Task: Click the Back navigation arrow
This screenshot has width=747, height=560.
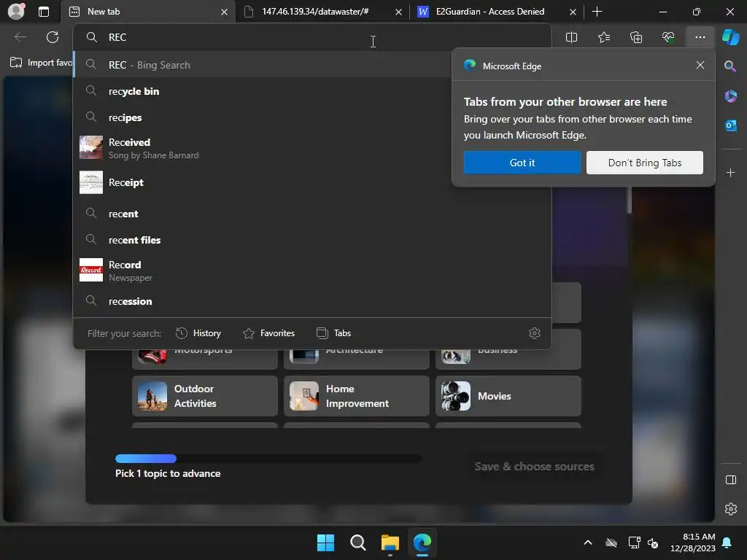Action: [x=20, y=37]
